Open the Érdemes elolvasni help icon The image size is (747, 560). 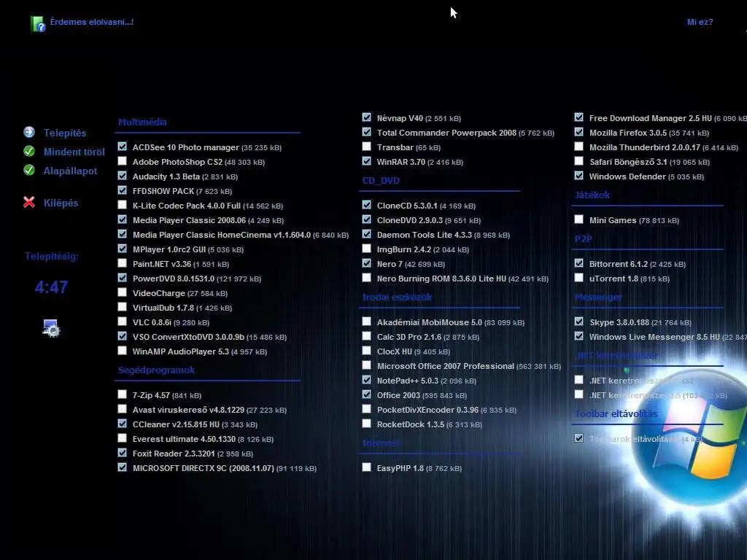(38, 23)
